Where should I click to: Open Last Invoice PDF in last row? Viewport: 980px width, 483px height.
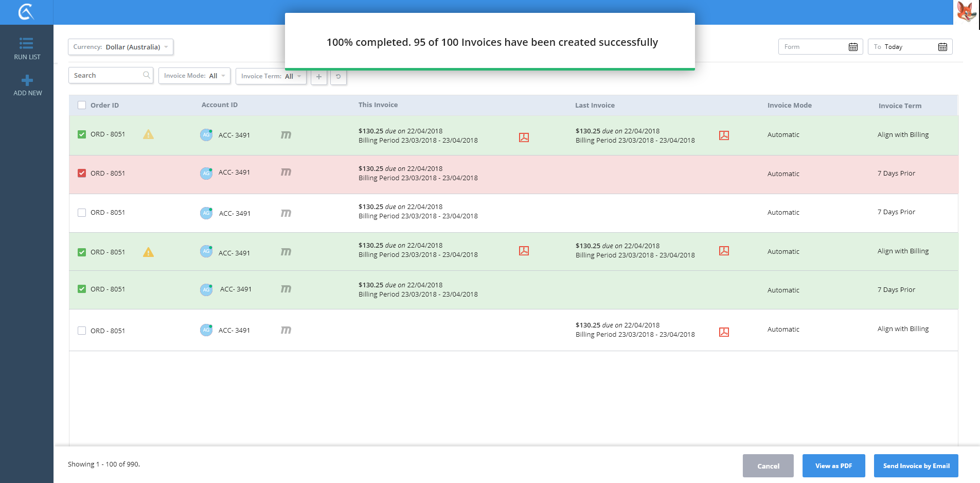click(x=724, y=332)
